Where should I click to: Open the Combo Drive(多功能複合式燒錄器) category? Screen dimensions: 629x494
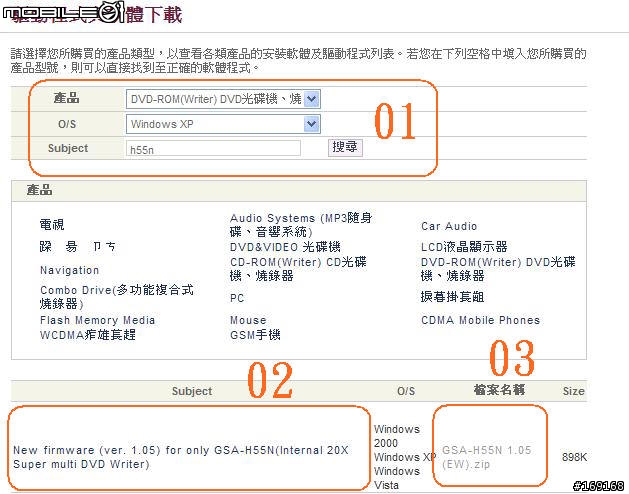(x=116, y=297)
